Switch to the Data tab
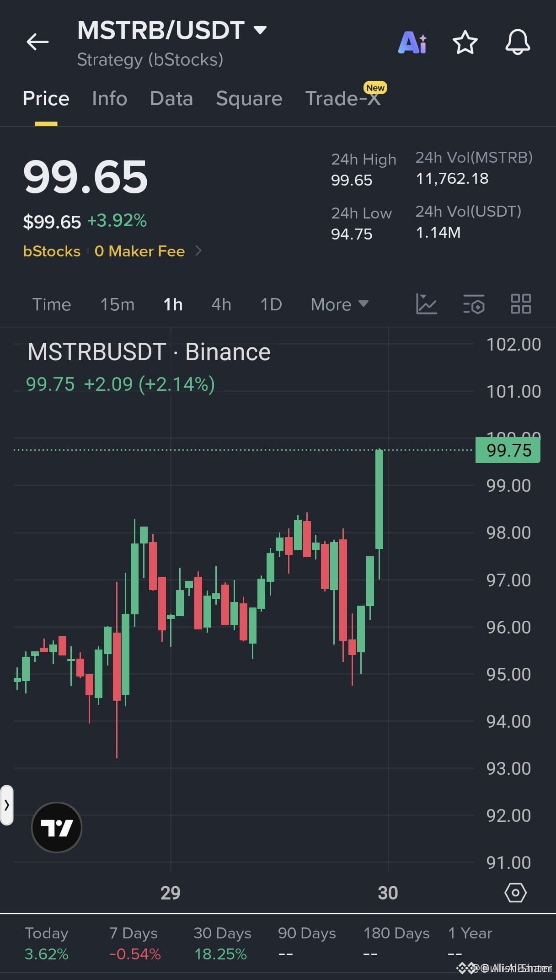 click(x=171, y=98)
